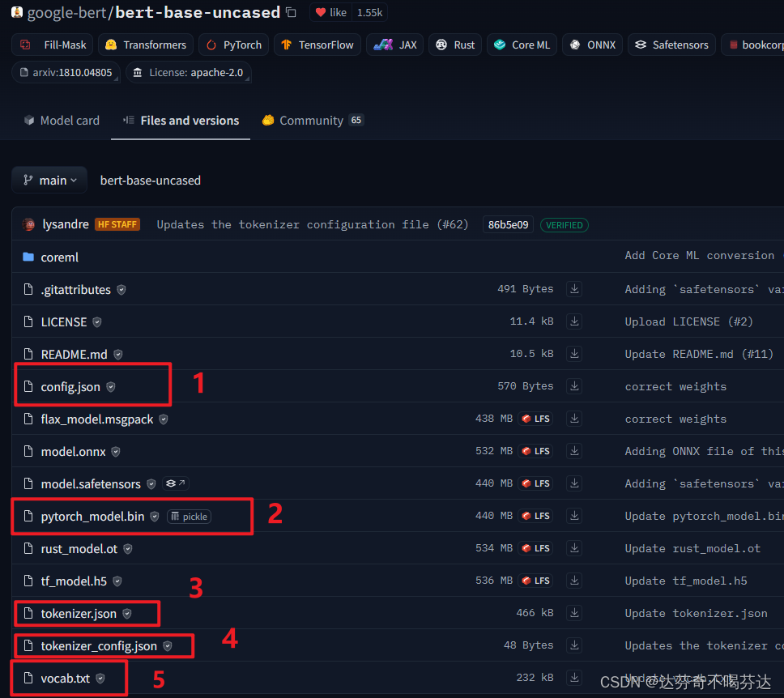Open the model.onnx file
Screen dimensions: 784x698
[73, 452]
